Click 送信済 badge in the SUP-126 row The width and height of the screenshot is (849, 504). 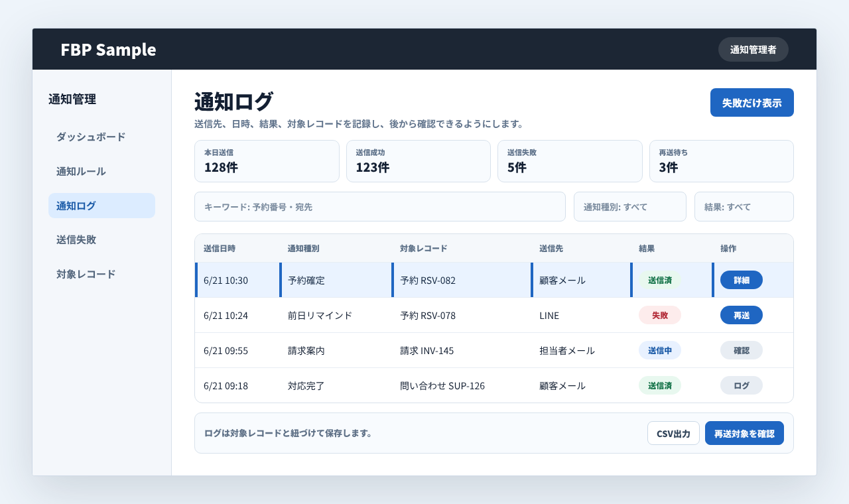(x=660, y=385)
